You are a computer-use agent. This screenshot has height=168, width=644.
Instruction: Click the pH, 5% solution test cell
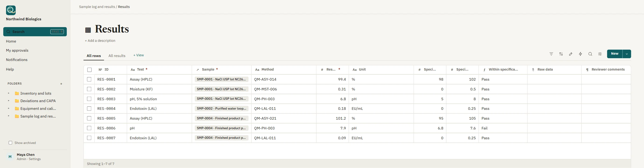click(159, 99)
